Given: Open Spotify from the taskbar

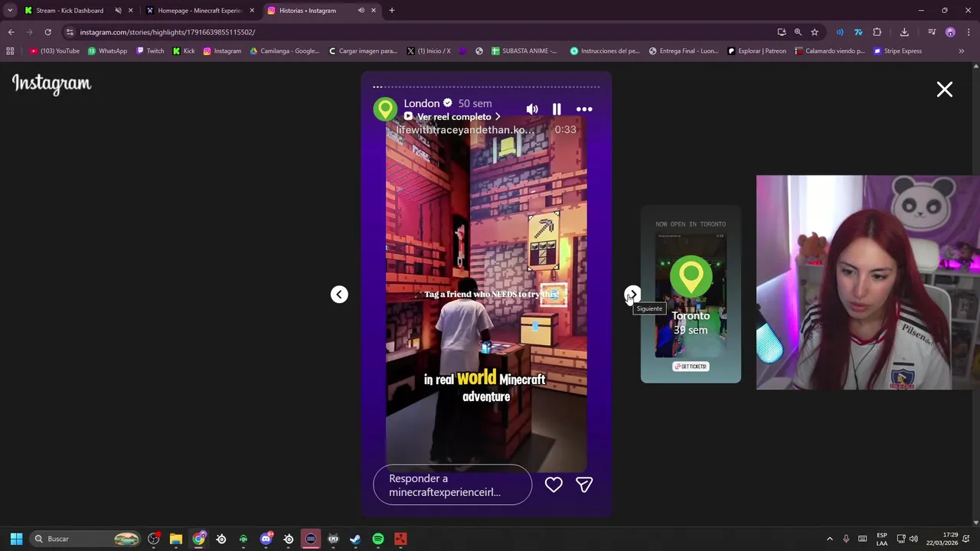Looking at the screenshot, I should [x=378, y=539].
